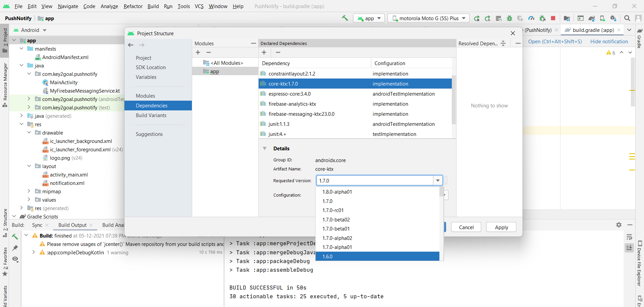
Task: Pin the Build Output tab
Action: pos(15,248)
